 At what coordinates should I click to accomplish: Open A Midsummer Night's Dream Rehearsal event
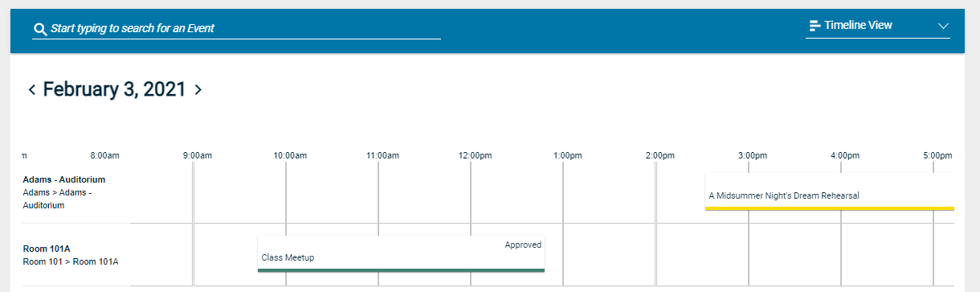click(830, 191)
